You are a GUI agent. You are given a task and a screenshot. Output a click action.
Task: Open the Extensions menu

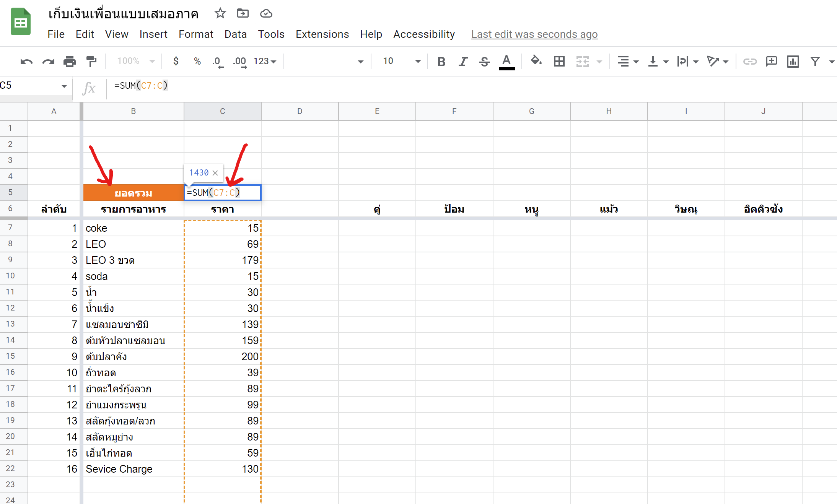[x=322, y=34]
